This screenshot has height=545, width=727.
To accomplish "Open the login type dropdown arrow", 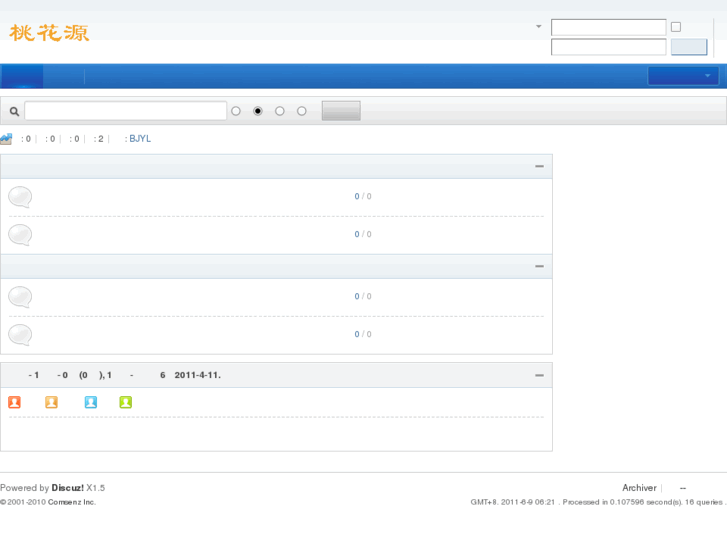I will tap(539, 26).
